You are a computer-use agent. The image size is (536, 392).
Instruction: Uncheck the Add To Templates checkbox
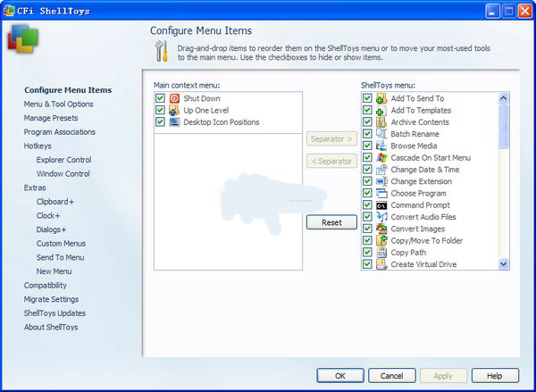[x=367, y=110]
